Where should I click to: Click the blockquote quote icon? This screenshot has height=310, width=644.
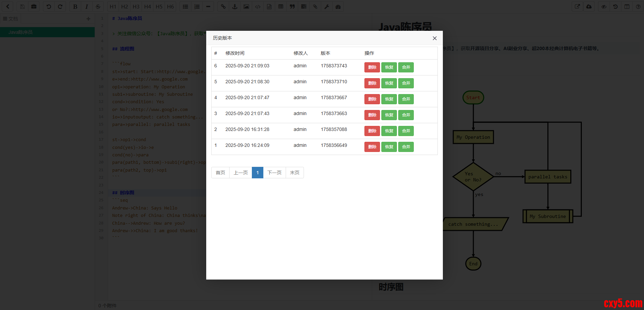pyautogui.click(x=292, y=7)
